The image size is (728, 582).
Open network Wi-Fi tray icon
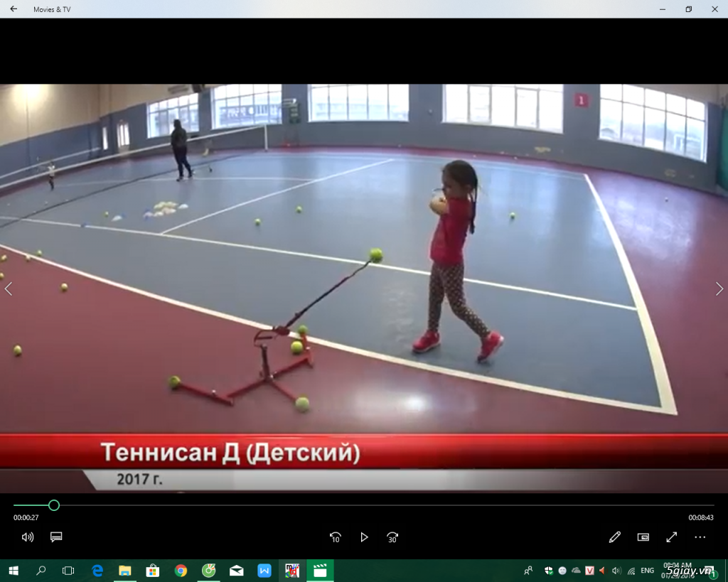click(x=631, y=571)
